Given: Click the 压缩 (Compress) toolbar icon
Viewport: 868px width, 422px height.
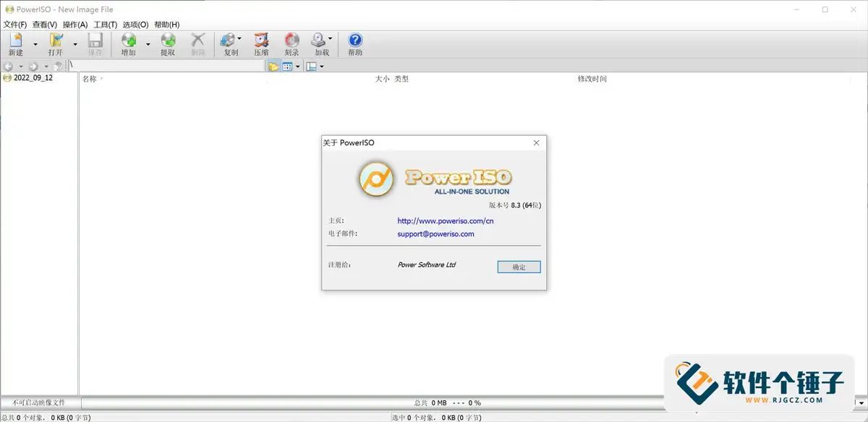Looking at the screenshot, I should pyautogui.click(x=261, y=44).
